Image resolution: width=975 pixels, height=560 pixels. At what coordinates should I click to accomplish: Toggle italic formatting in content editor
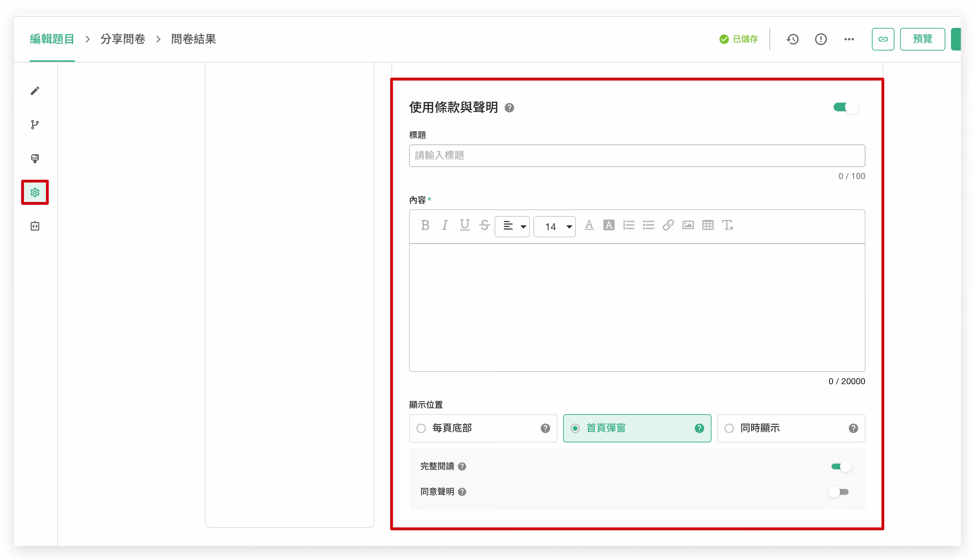click(x=445, y=225)
